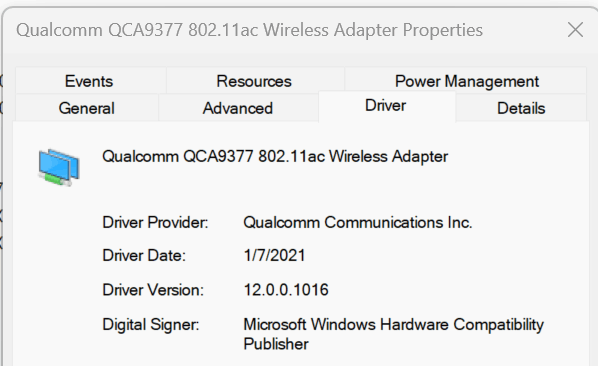Switch to the Details tab
The height and width of the screenshot is (366, 598).
point(521,108)
